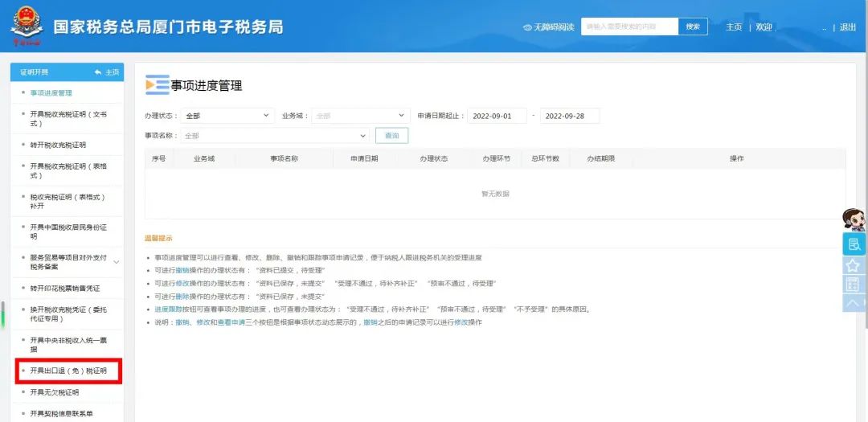Click the back-to-top arrow icon
This screenshot has width=868, height=422.
pyautogui.click(x=854, y=302)
